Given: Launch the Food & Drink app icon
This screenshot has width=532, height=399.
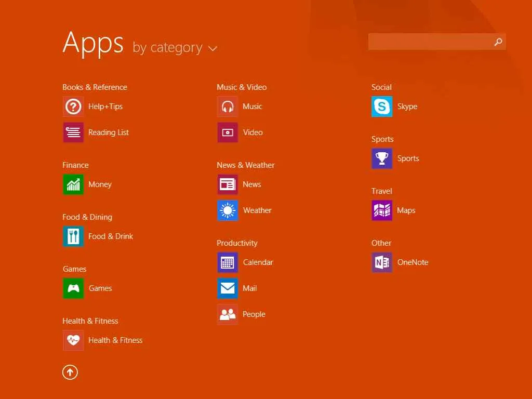Looking at the screenshot, I should click(73, 236).
